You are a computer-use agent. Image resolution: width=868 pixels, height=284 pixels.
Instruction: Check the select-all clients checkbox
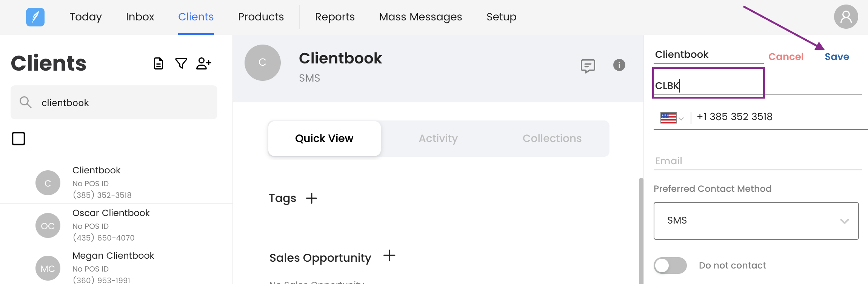pyautogui.click(x=18, y=139)
